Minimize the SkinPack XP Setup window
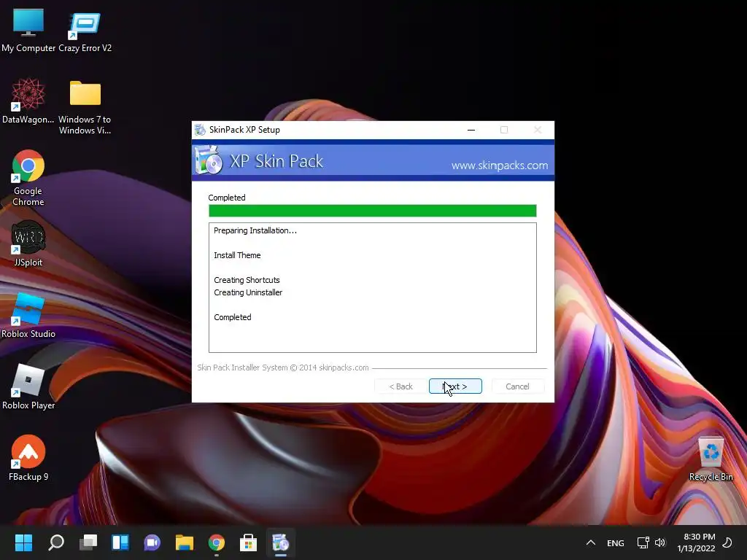Image resolution: width=747 pixels, height=560 pixels. 471,130
